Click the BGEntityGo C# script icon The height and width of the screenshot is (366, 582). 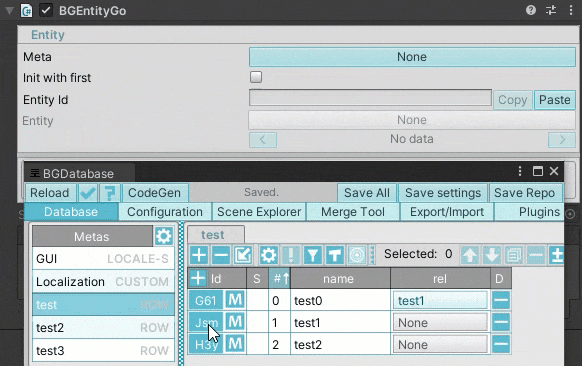click(x=26, y=10)
